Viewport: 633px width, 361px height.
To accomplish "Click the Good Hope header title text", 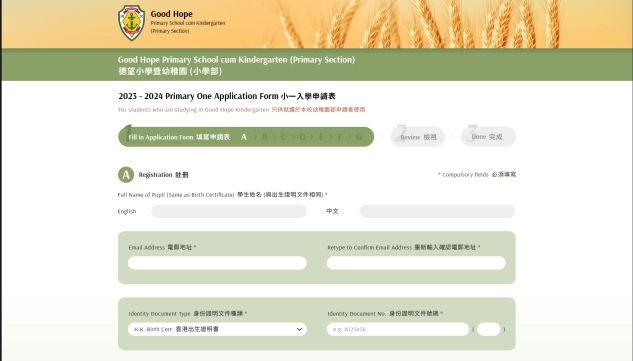I will tap(171, 14).
